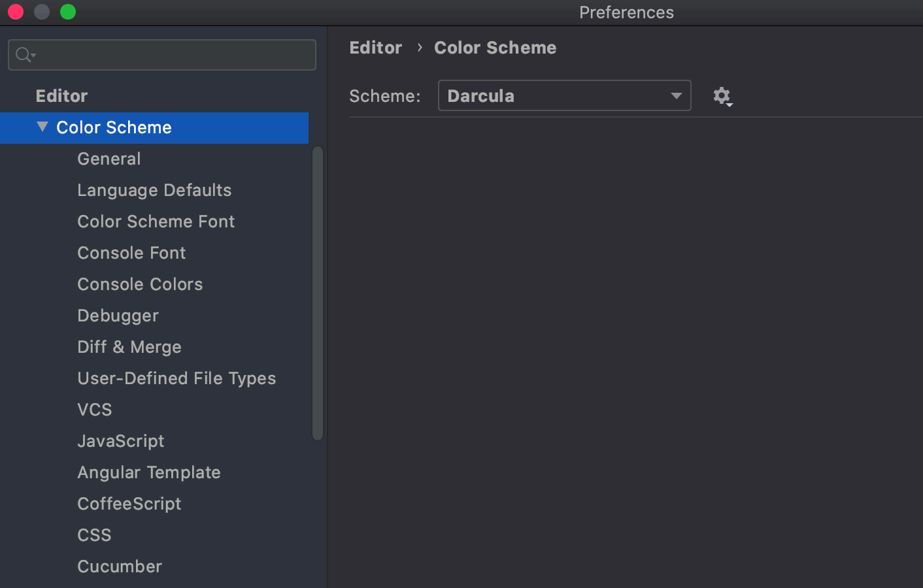Open the Console Font configuration

[131, 253]
